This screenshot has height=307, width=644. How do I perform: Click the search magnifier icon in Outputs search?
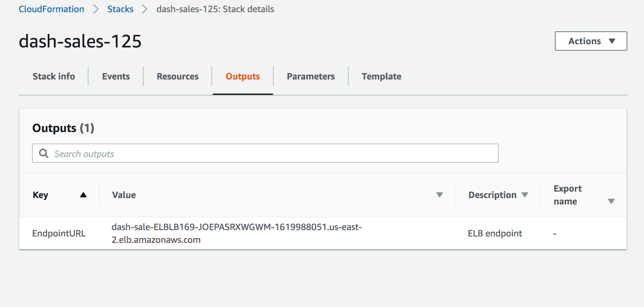point(44,153)
